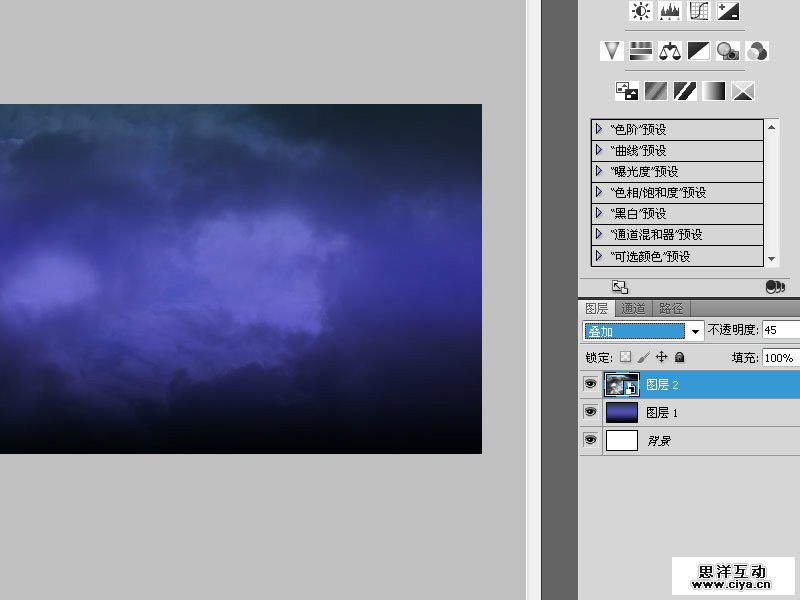Screen dimensions: 800x600
Task: Expand the "曲线" presets group
Action: pos(599,150)
